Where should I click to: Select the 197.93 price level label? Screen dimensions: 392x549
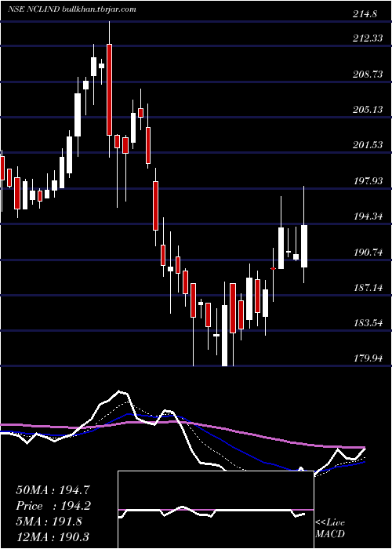[368, 180]
